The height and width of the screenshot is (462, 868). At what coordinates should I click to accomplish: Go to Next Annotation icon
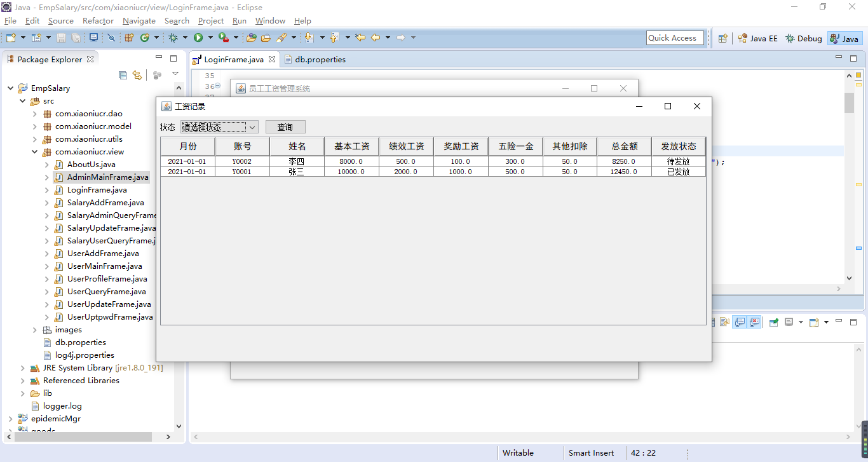tap(309, 37)
